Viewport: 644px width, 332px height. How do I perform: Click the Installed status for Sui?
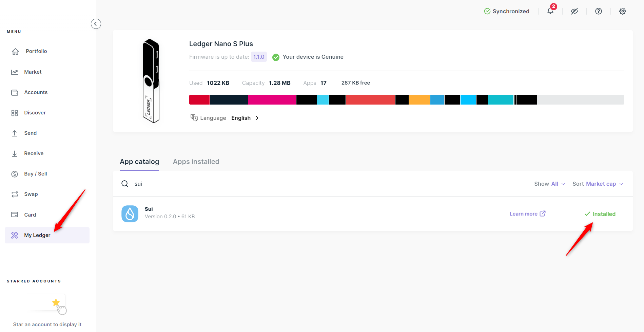click(600, 214)
